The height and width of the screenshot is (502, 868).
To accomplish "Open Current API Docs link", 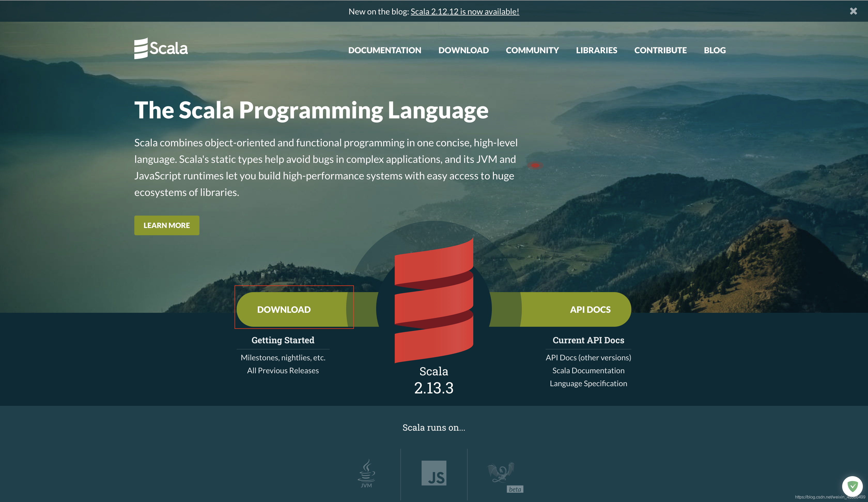I will click(588, 340).
